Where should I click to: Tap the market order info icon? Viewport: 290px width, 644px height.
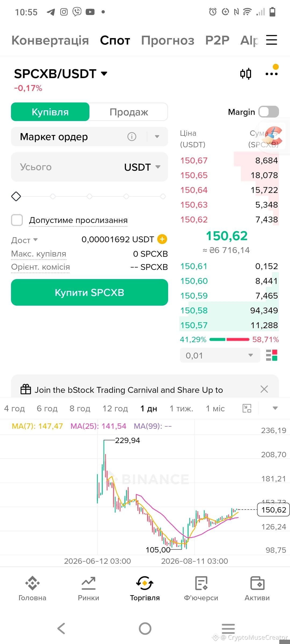coord(132,137)
